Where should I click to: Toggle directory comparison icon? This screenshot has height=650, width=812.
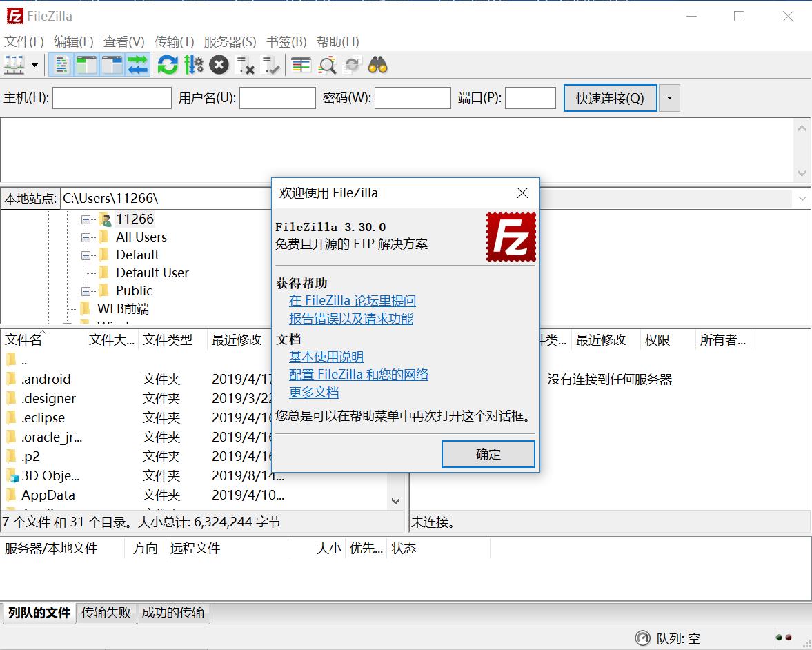[327, 66]
